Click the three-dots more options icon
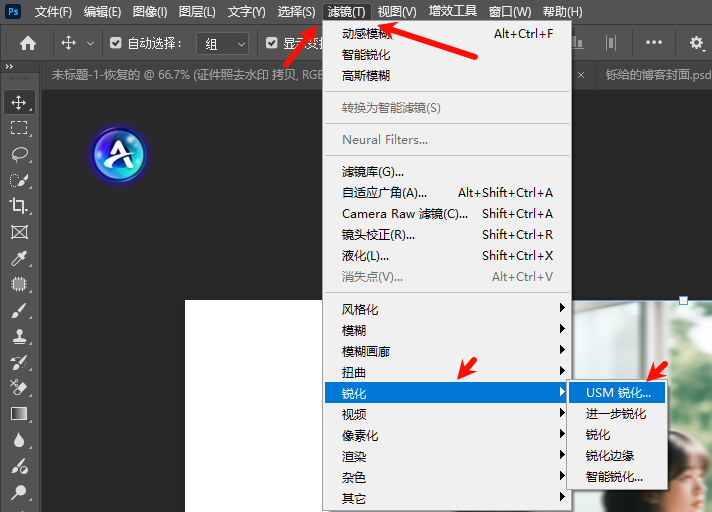 click(654, 43)
